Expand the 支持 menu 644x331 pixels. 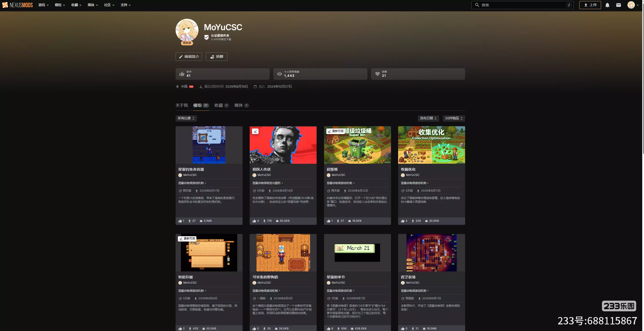[x=126, y=5]
